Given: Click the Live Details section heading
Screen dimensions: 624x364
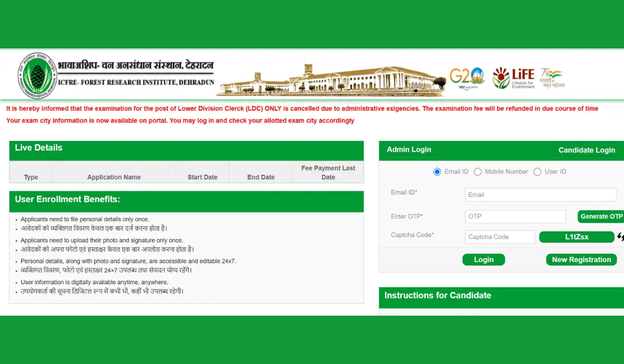Looking at the screenshot, I should click(x=38, y=148).
